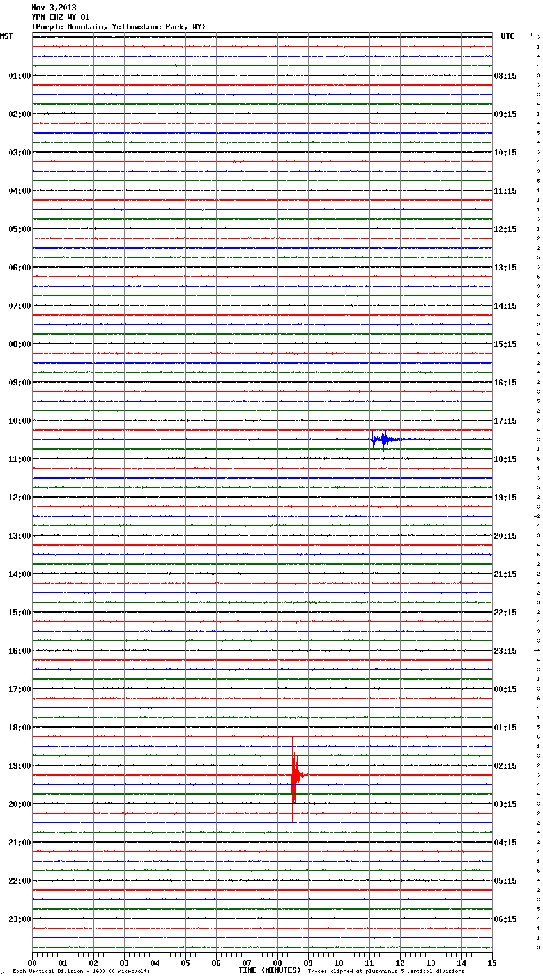Click the 15:15 UTC time label
Screen dimensions: 543x980
coord(505,344)
